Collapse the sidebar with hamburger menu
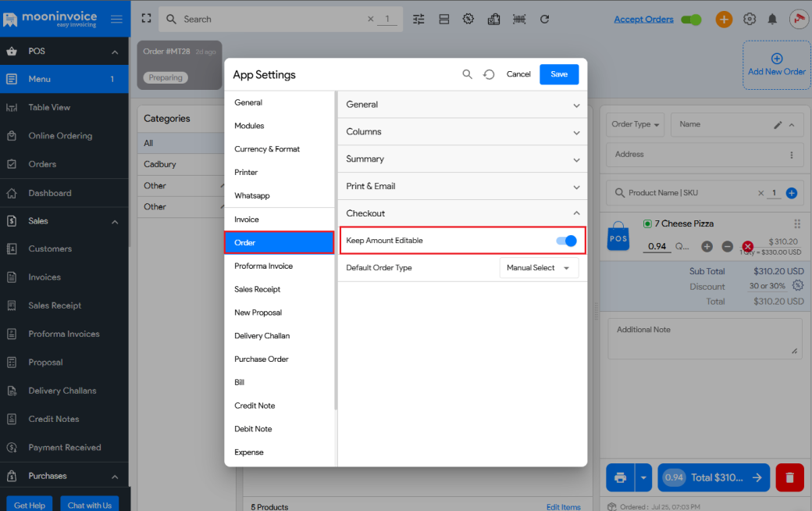 tap(116, 20)
